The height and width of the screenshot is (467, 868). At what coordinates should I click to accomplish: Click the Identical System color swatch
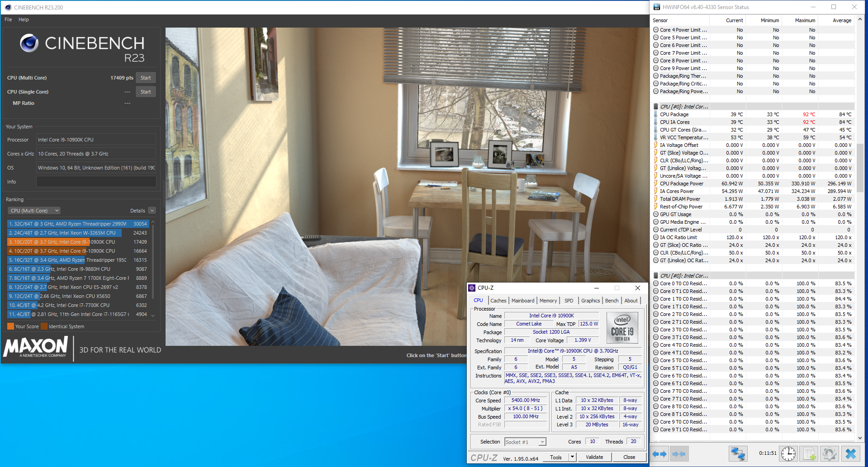point(44,326)
